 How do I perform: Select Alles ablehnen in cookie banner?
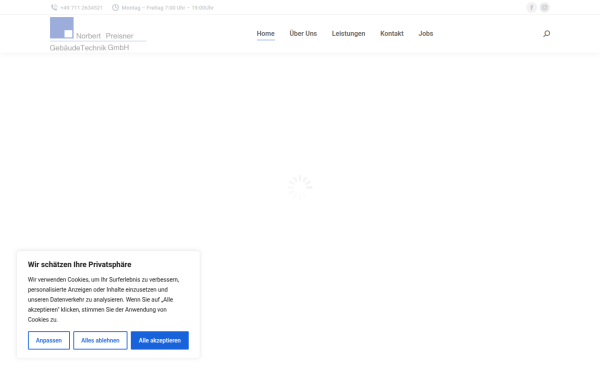(100, 340)
